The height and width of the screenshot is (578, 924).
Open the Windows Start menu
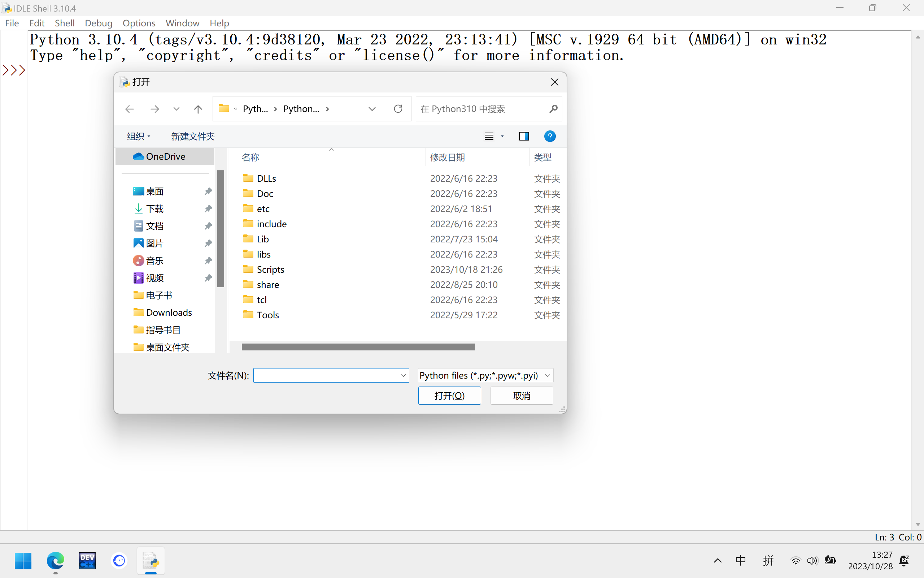coord(23,561)
